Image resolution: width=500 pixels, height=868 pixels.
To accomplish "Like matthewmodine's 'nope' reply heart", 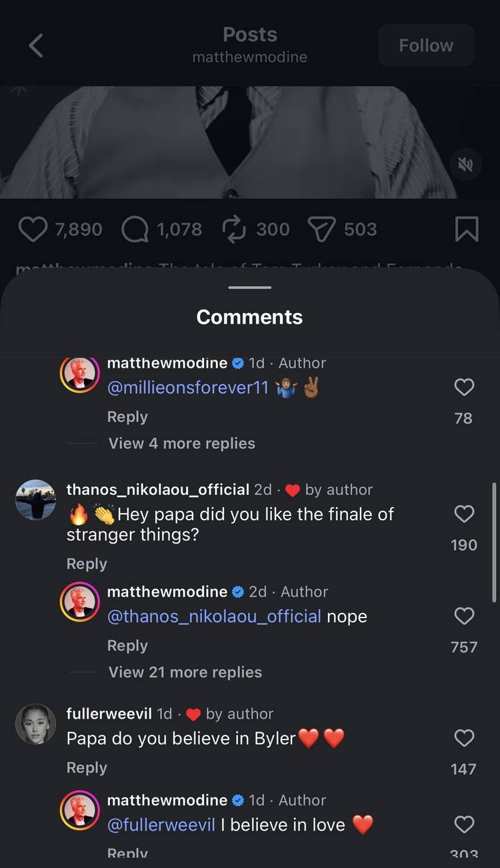I will 464,616.
